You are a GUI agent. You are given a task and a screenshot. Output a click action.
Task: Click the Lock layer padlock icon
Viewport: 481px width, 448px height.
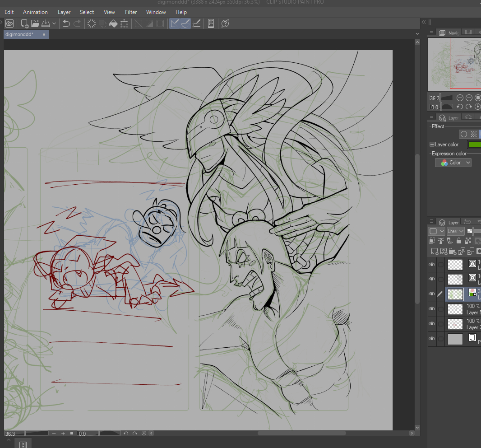458,241
